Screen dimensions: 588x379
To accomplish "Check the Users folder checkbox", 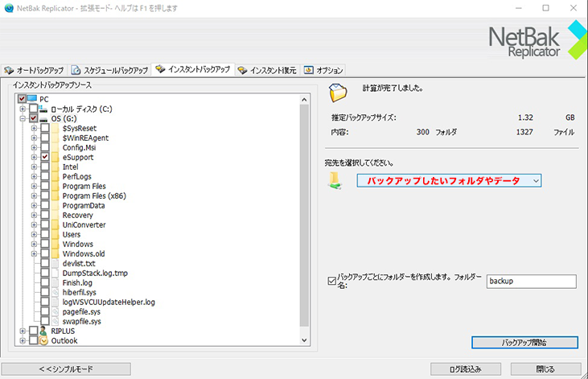I will [45, 234].
